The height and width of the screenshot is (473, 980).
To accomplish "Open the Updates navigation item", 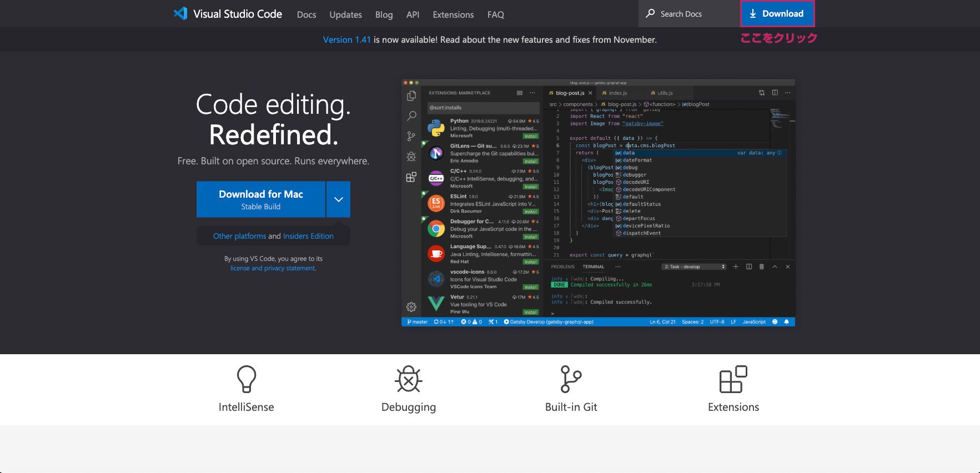I will 345,14.
